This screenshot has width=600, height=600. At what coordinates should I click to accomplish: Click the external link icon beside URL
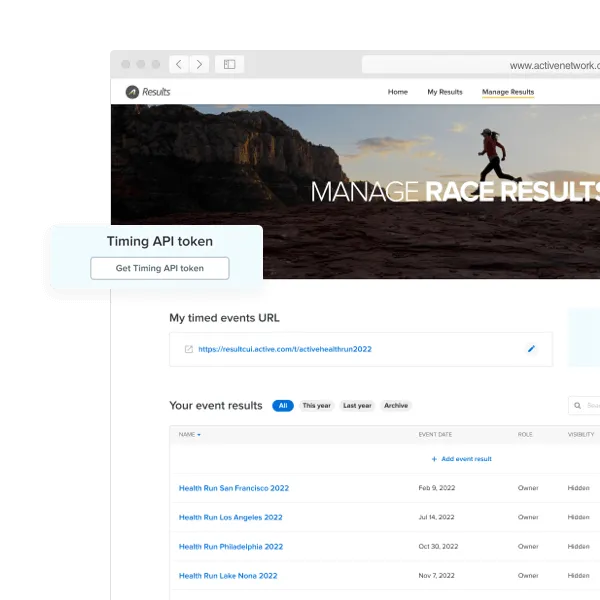pyautogui.click(x=189, y=349)
